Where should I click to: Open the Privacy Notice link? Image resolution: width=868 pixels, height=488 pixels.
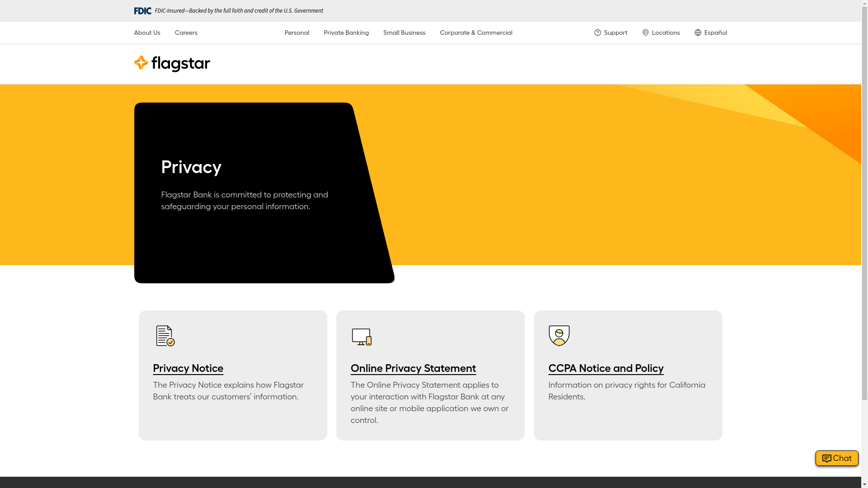pos(188,368)
